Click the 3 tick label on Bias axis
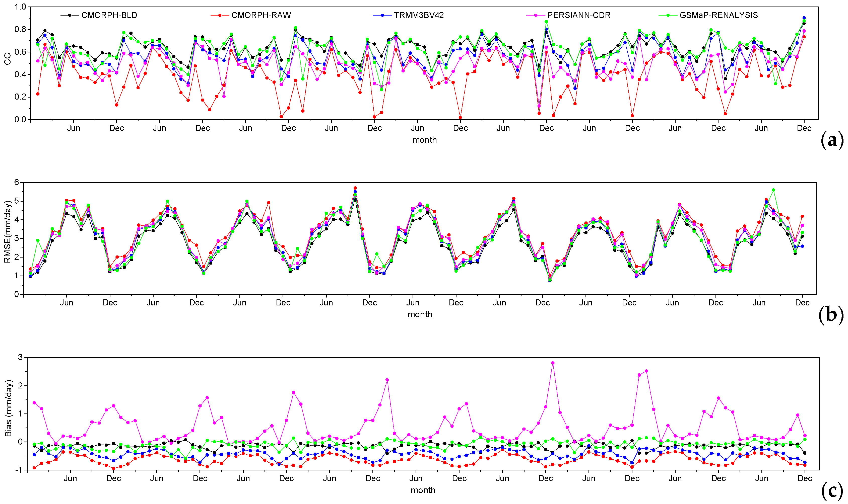This screenshot has height=504, width=848. click(x=20, y=357)
